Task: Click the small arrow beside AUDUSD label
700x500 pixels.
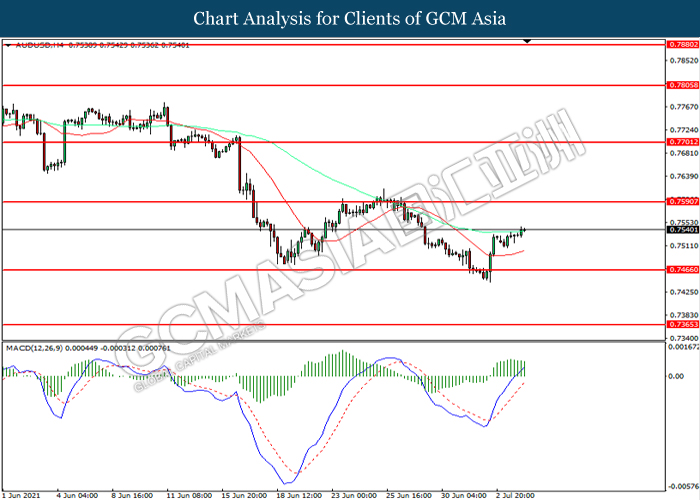Action: (8, 45)
